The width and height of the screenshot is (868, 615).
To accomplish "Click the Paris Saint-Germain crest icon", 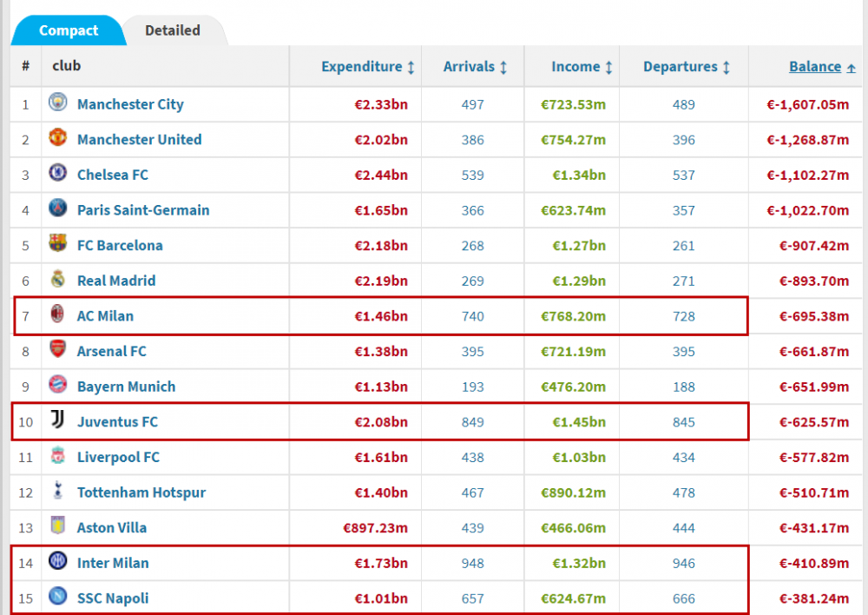I will 57,208.
